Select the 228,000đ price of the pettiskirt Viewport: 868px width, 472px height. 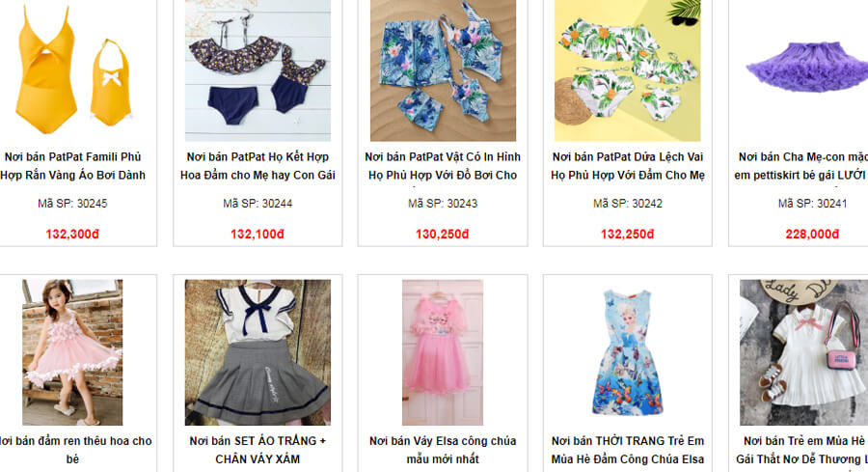click(812, 234)
